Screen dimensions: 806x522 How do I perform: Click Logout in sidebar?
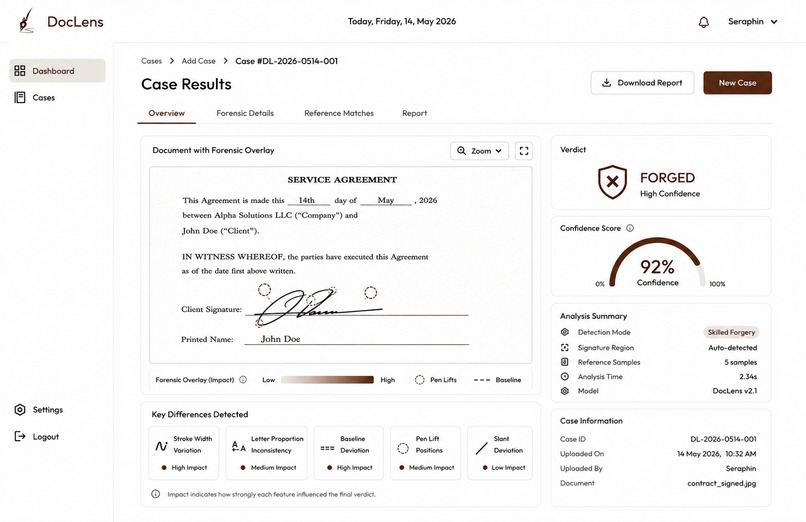point(36,437)
